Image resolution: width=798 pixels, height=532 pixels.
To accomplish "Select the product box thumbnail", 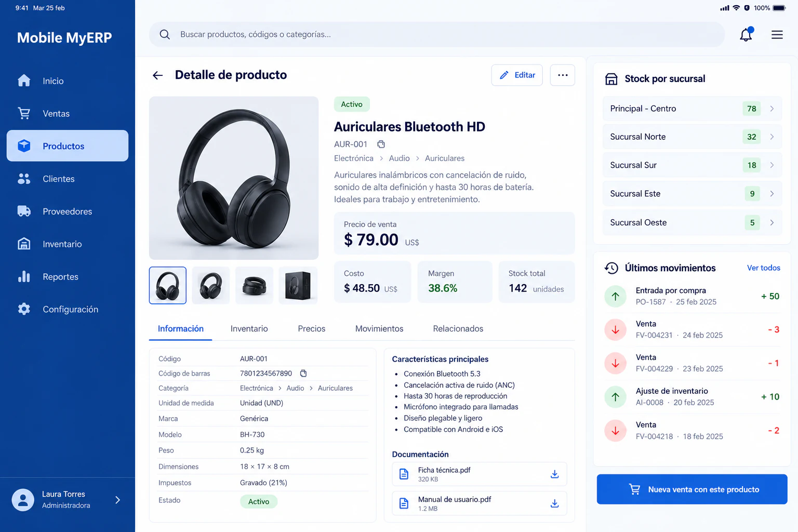I will [298, 285].
